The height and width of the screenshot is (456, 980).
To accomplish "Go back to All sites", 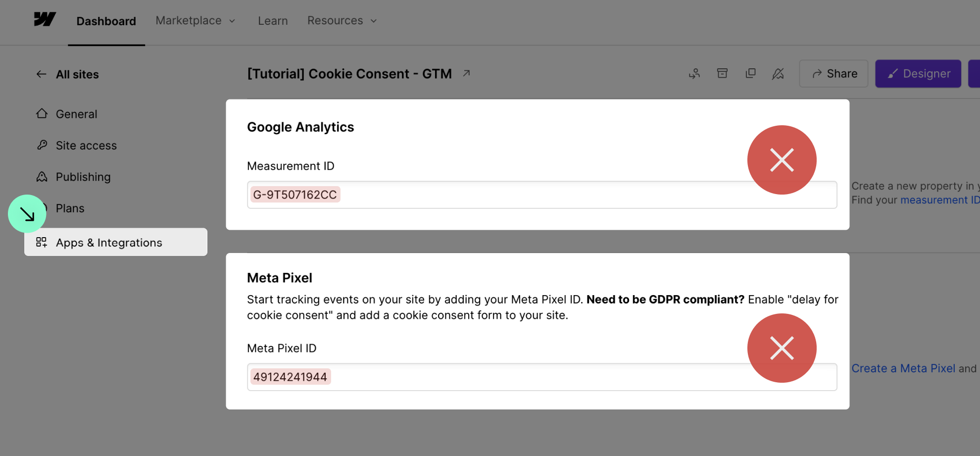I will pyautogui.click(x=77, y=74).
